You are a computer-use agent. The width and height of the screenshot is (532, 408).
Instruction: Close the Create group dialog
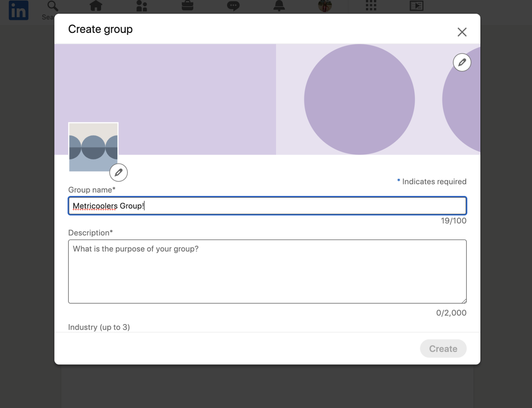462,32
